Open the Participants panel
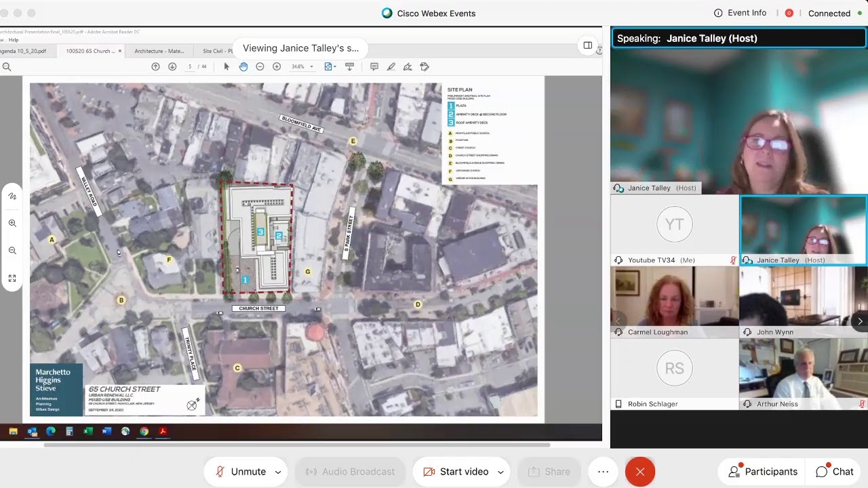This screenshot has width=868, height=488. [x=762, y=472]
